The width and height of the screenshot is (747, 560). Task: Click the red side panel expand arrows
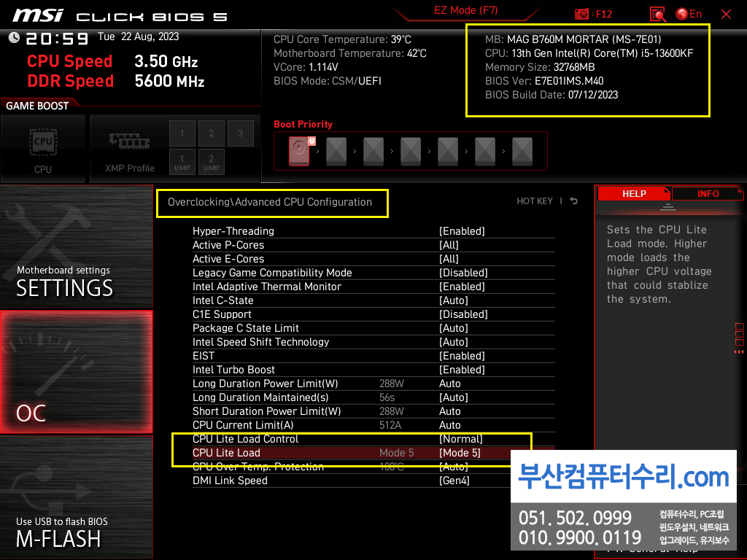coord(738,352)
